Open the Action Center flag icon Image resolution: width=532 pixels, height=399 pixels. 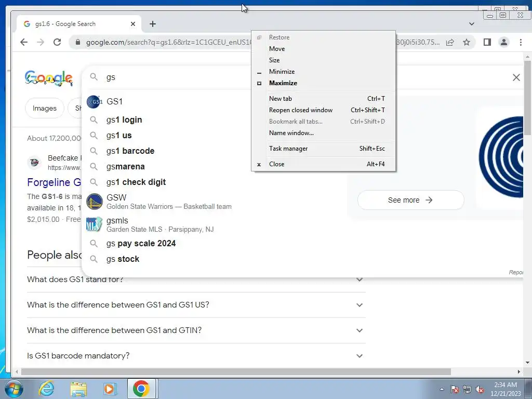click(455, 389)
